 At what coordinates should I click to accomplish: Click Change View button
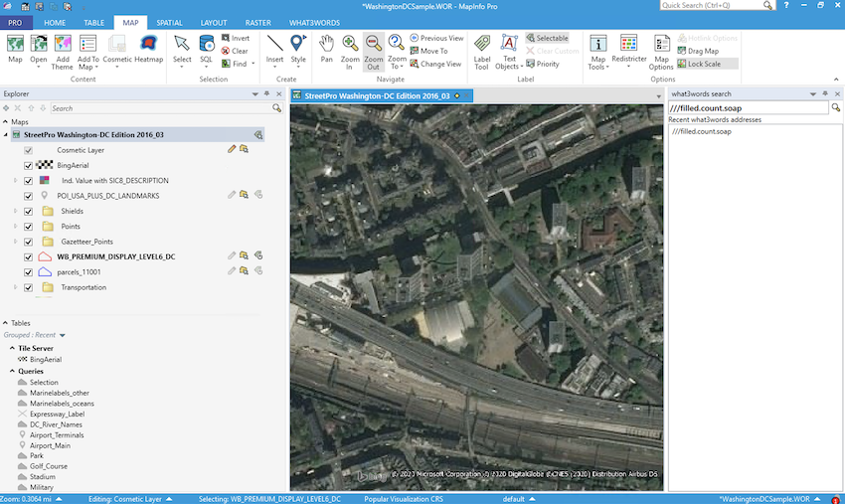(x=436, y=64)
